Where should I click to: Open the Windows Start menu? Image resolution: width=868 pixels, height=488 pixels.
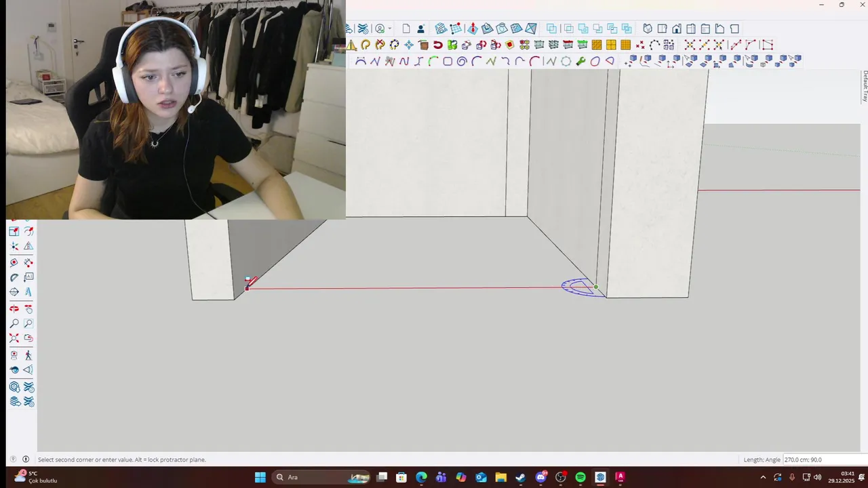point(260,477)
